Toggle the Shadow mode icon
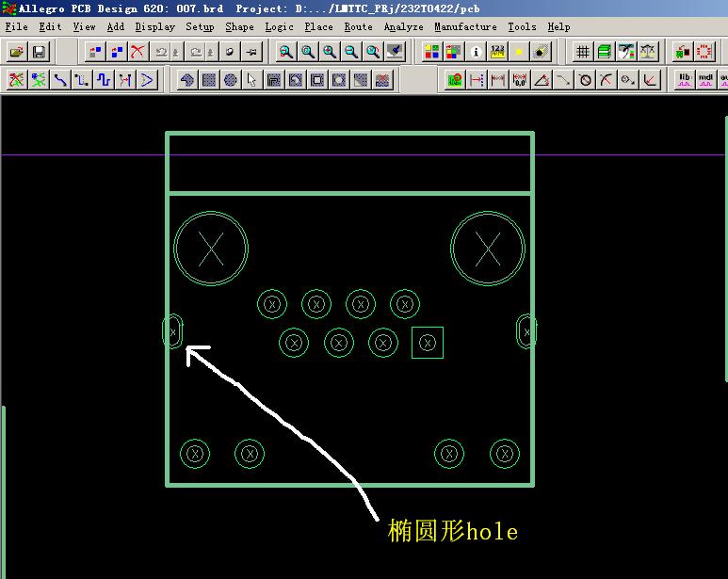The width and height of the screenshot is (728, 579). click(x=454, y=52)
